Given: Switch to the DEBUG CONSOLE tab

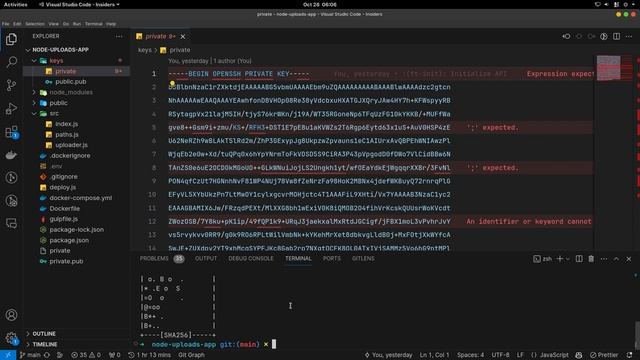Looking at the screenshot, I should click(x=251, y=259).
